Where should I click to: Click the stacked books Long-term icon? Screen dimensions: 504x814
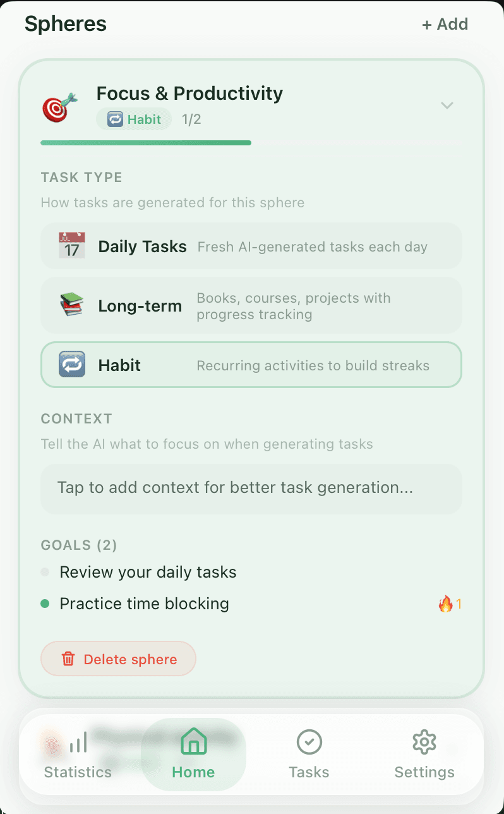coord(72,306)
